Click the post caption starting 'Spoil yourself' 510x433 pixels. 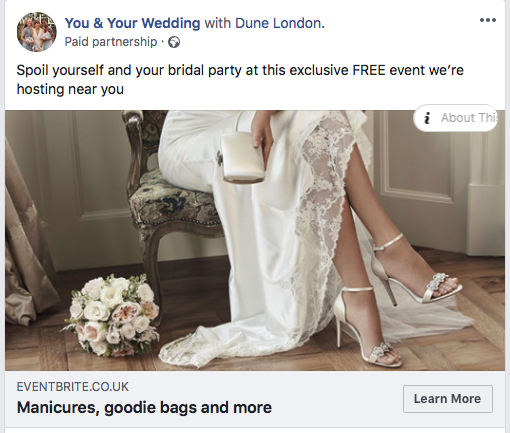(240, 80)
